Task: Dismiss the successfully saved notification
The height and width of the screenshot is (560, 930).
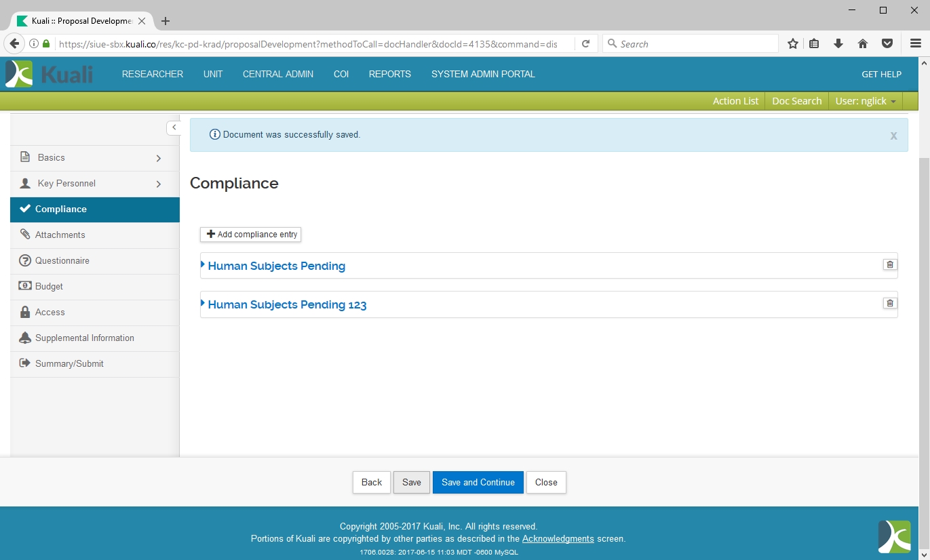Action: (x=893, y=136)
